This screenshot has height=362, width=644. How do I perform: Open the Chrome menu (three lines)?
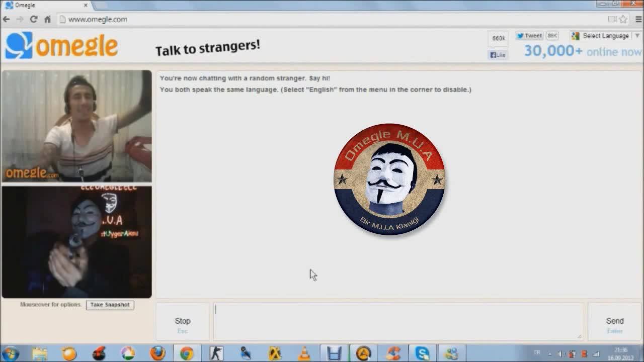coord(638,19)
